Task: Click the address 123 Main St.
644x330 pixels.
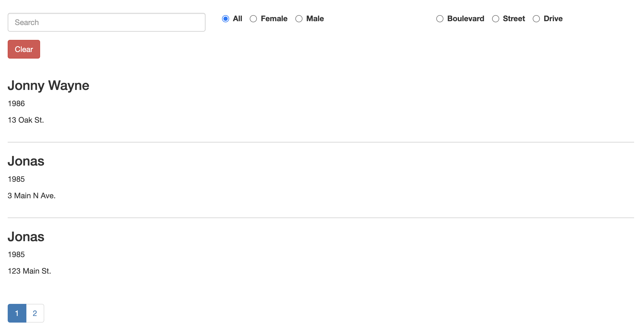Action: pyautogui.click(x=29, y=271)
